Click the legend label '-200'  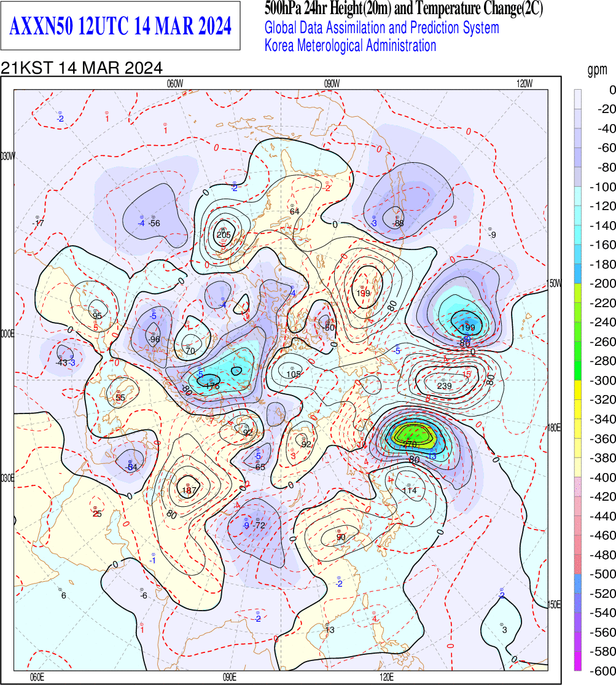tap(602, 283)
